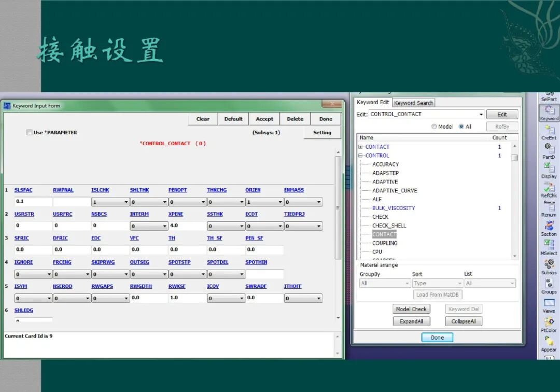Open the GroupBy dropdown
560x392 pixels.
point(385,283)
